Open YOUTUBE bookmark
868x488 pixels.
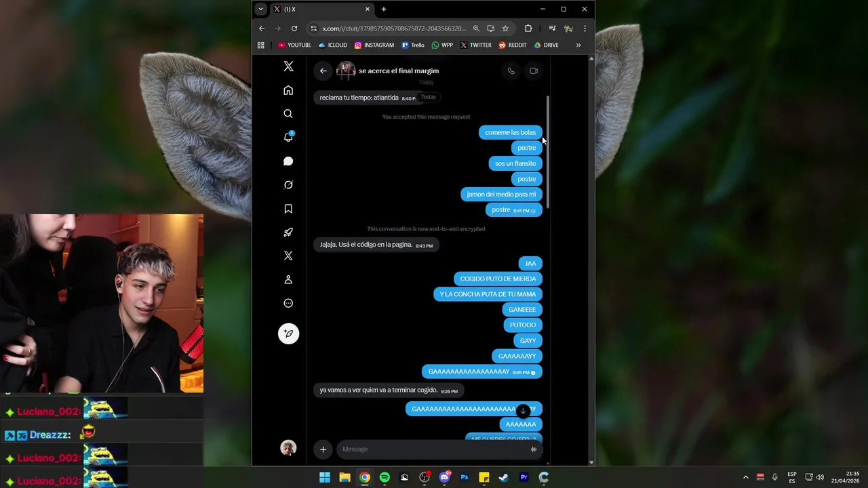[294, 45]
